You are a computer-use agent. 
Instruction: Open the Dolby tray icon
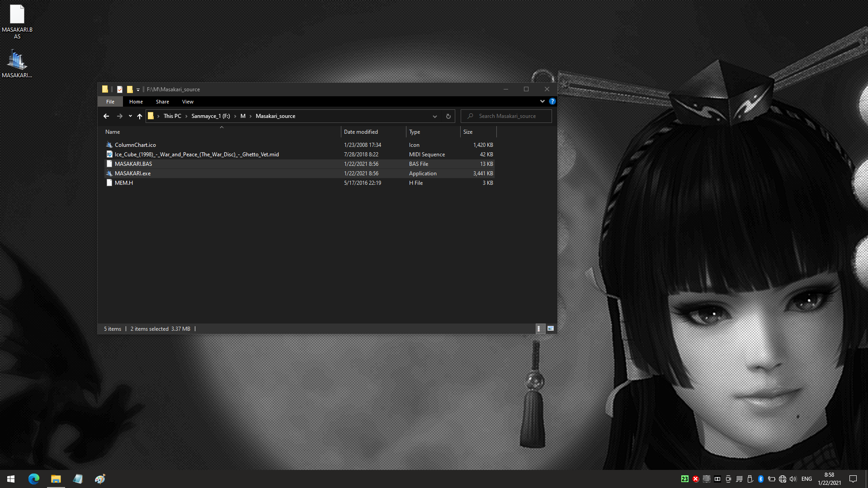click(x=717, y=479)
